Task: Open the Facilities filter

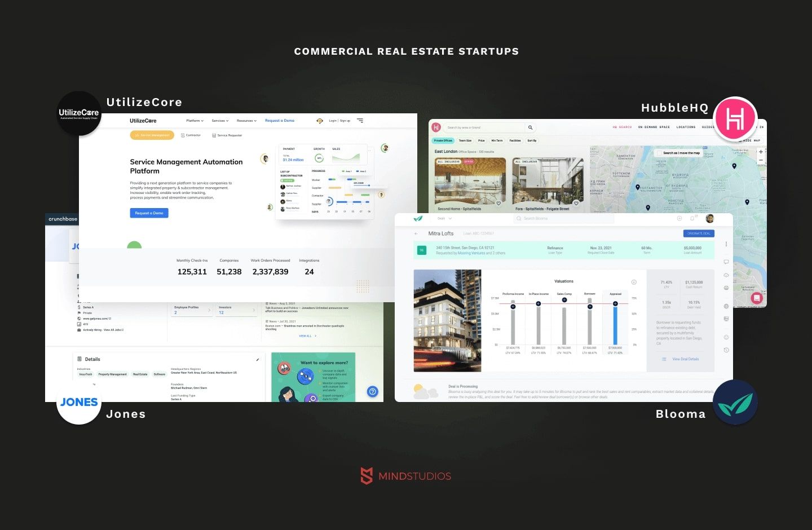Action: click(515, 140)
